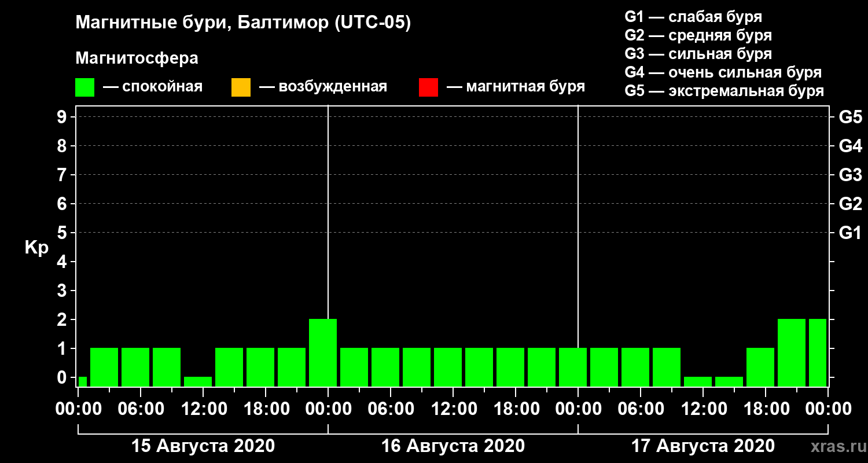Select the 'G5 — экстремальная буря' legend line
This screenshot has height=463, width=868.
coord(724,91)
